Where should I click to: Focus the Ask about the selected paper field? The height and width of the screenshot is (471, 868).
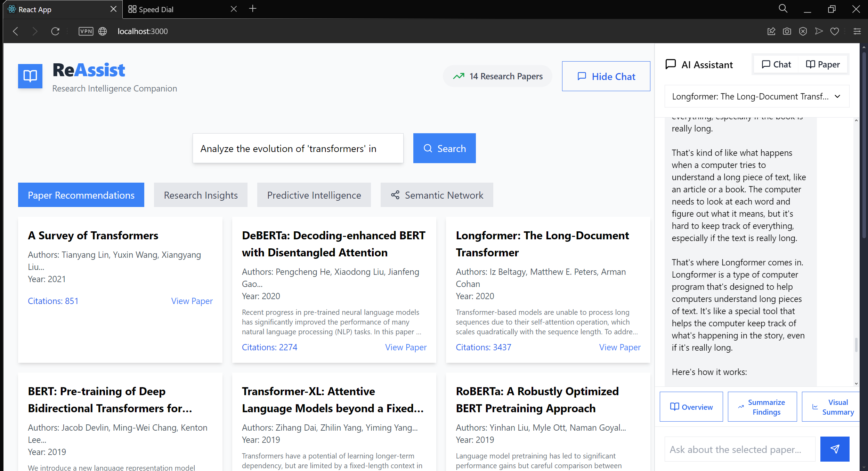coord(739,449)
